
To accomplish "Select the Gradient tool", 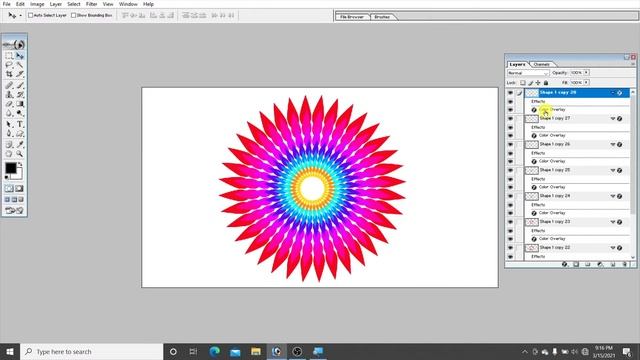I will 20,104.
